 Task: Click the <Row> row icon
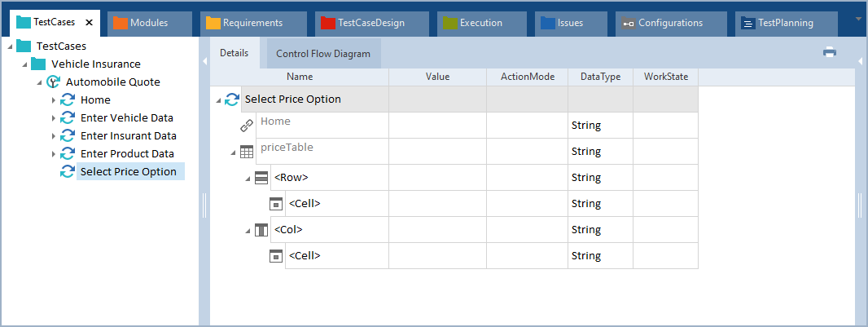tap(261, 178)
